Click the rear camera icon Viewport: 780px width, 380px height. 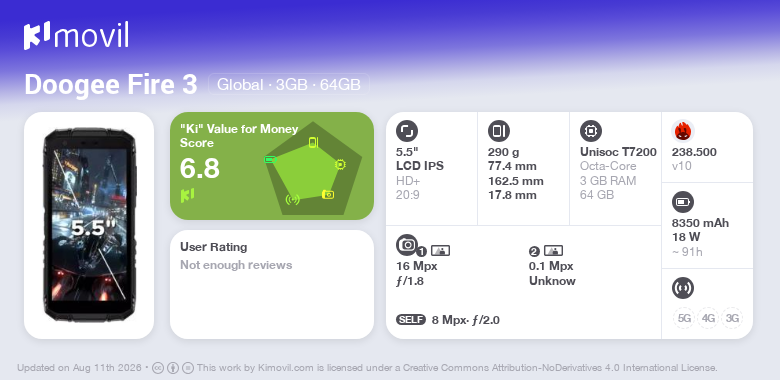(x=407, y=245)
